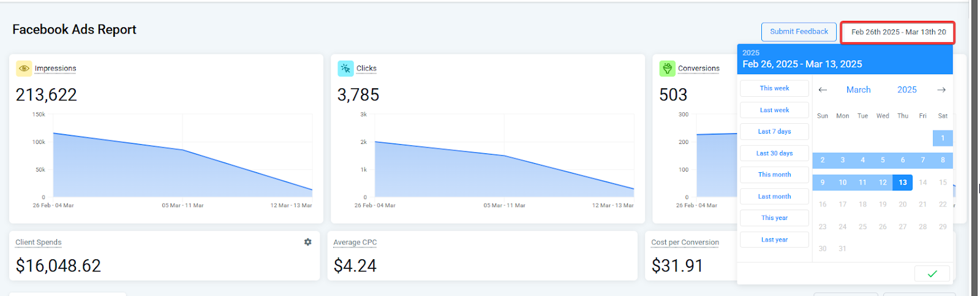Viewport: 980px width, 296px height.
Task: Pick March 12 in calendar
Action: (x=883, y=183)
